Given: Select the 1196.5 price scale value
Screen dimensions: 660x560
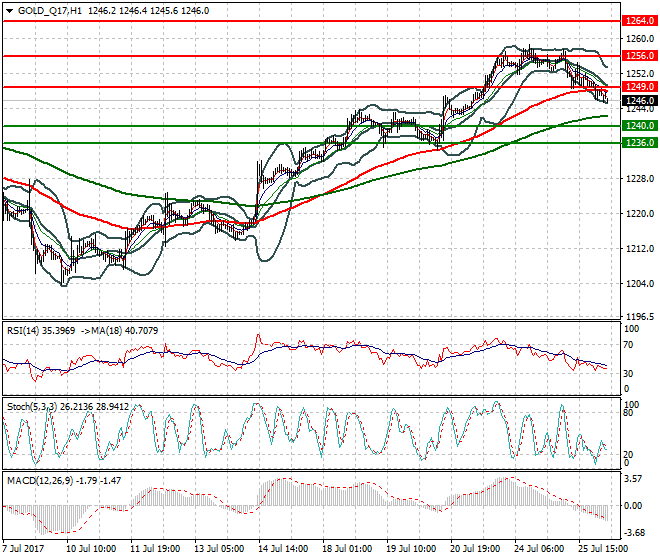Looking at the screenshot, I should 640,317.
